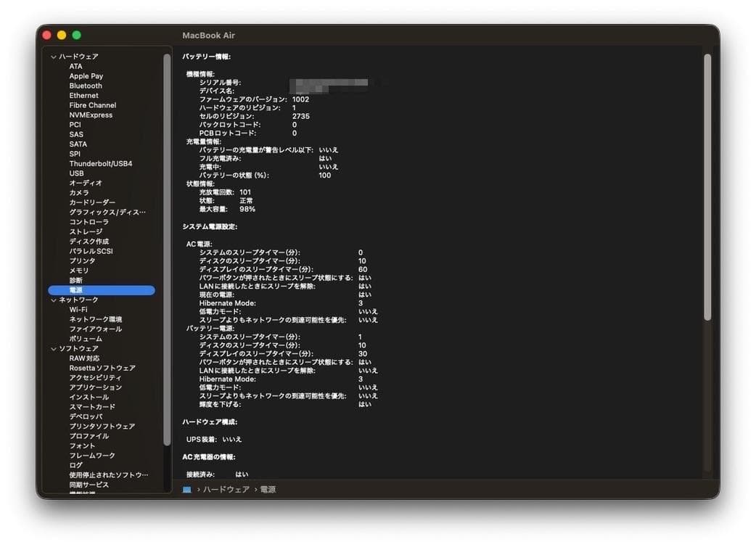Open the Wi-Fi network section
756x547 pixels.
(x=78, y=309)
